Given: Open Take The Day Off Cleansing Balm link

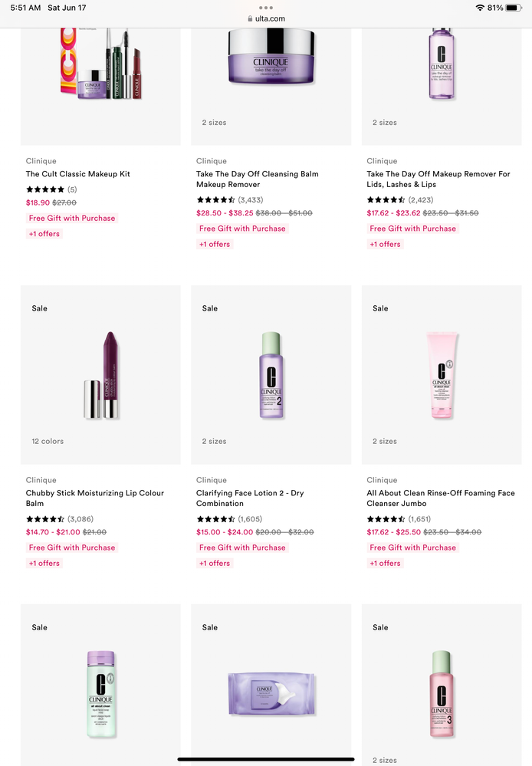Looking at the screenshot, I should 257,179.
